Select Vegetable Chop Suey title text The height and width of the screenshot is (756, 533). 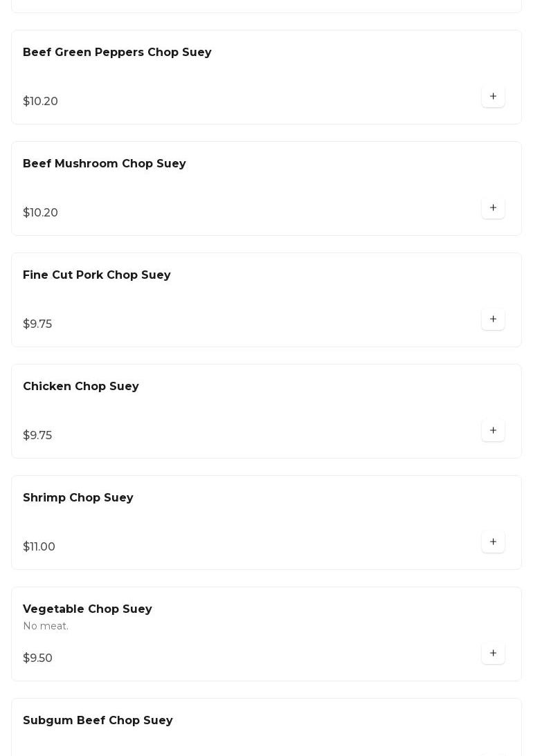87,609
